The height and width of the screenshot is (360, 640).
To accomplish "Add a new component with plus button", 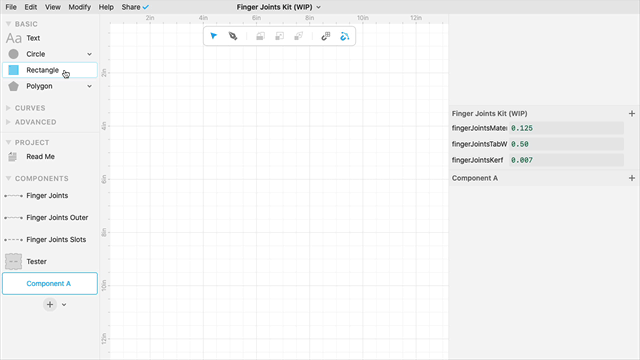I will [50, 304].
